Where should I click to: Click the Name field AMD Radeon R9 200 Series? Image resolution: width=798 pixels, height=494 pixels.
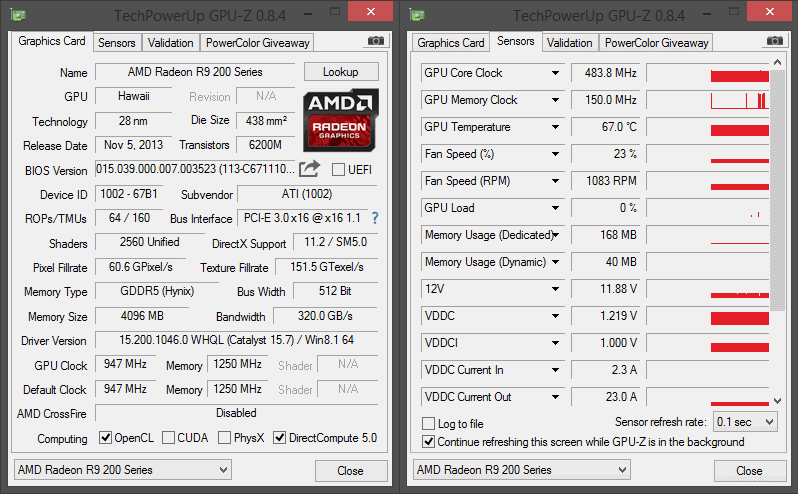(195, 72)
